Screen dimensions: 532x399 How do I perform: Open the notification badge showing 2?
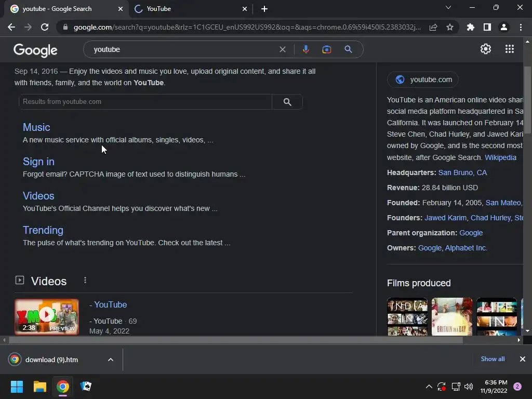517,387
